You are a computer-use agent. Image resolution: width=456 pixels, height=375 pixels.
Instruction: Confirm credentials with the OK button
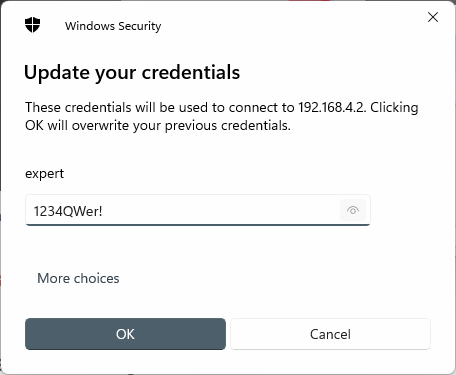pyautogui.click(x=125, y=334)
